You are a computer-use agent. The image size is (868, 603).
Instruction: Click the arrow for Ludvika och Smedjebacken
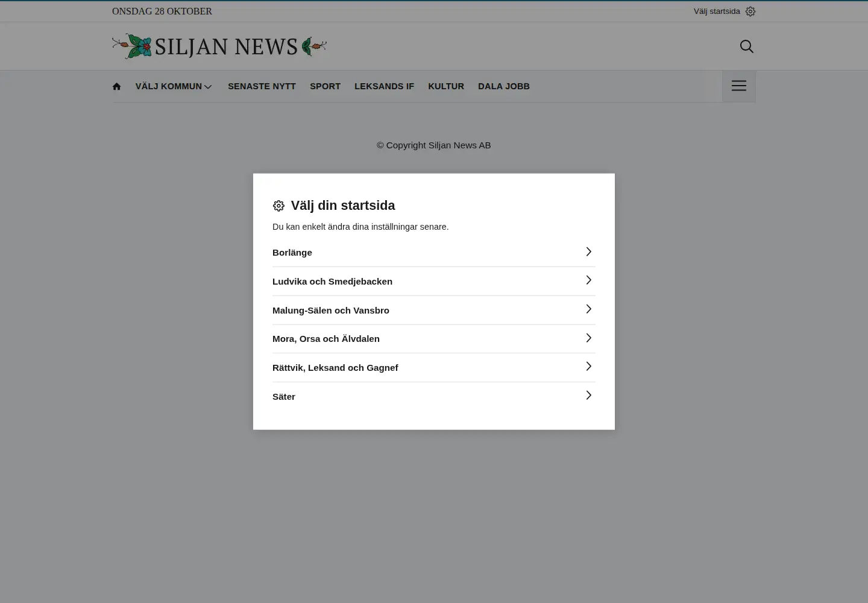point(589,280)
